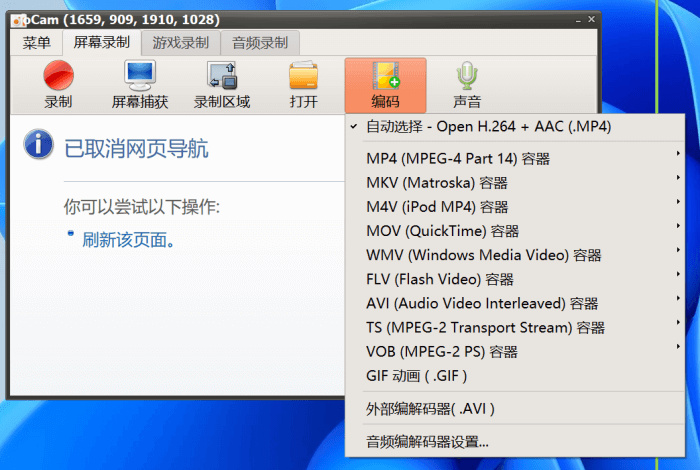
Task: Expand the M4V container submenu arrow
Action: click(x=678, y=202)
